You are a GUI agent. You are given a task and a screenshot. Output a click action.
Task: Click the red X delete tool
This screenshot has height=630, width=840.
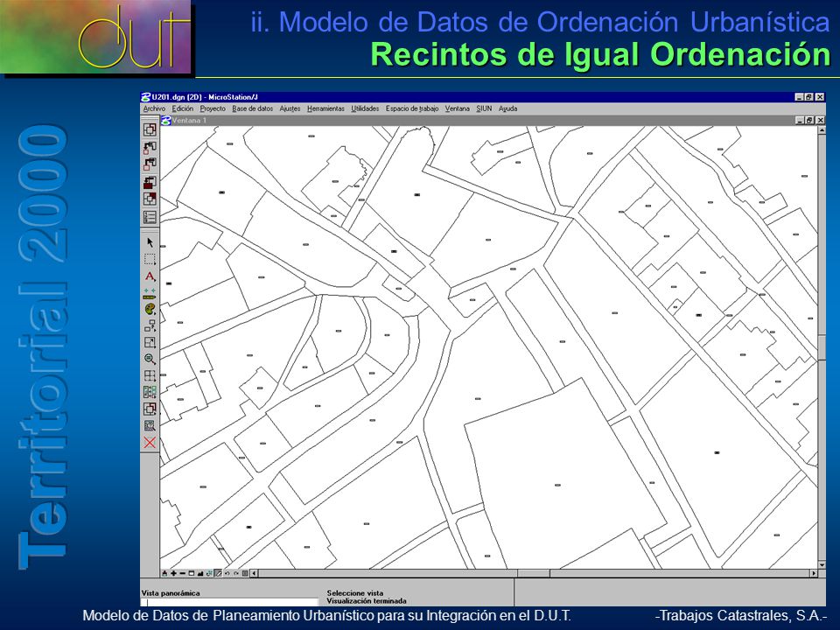click(150, 443)
